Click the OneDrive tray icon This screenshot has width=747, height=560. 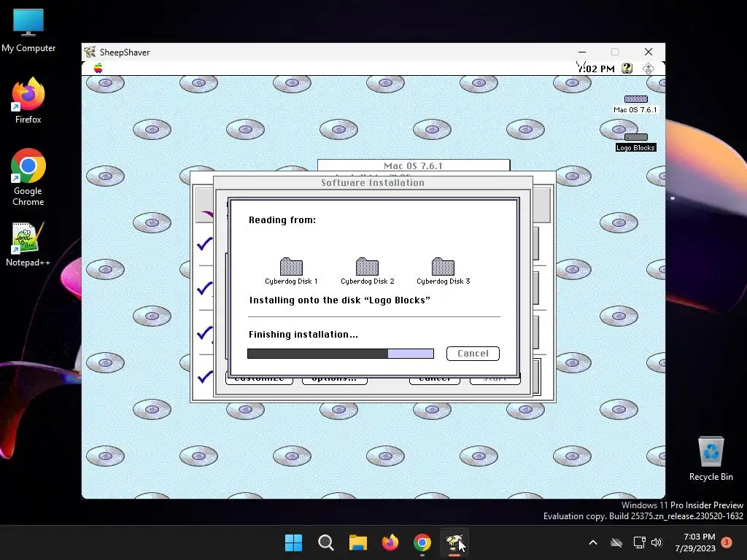(x=616, y=542)
